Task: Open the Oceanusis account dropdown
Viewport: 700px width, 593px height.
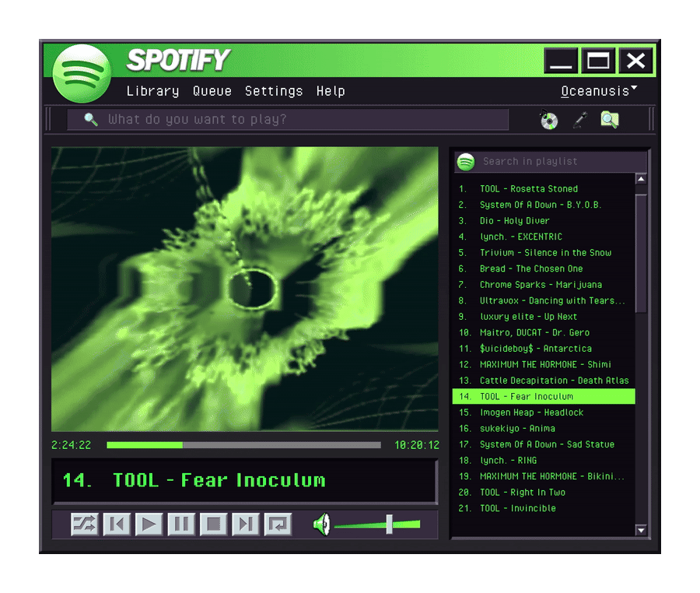Action: pos(598,91)
